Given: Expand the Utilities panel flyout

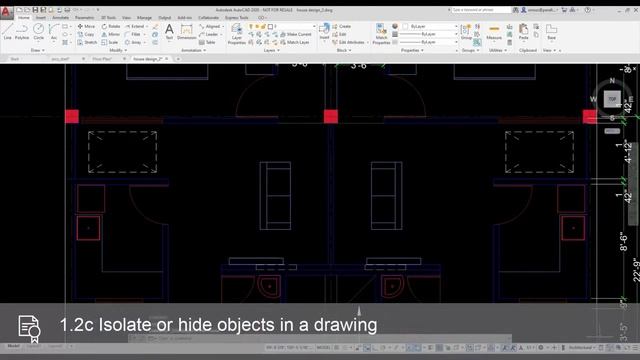Looking at the screenshot, I should pos(498,50).
